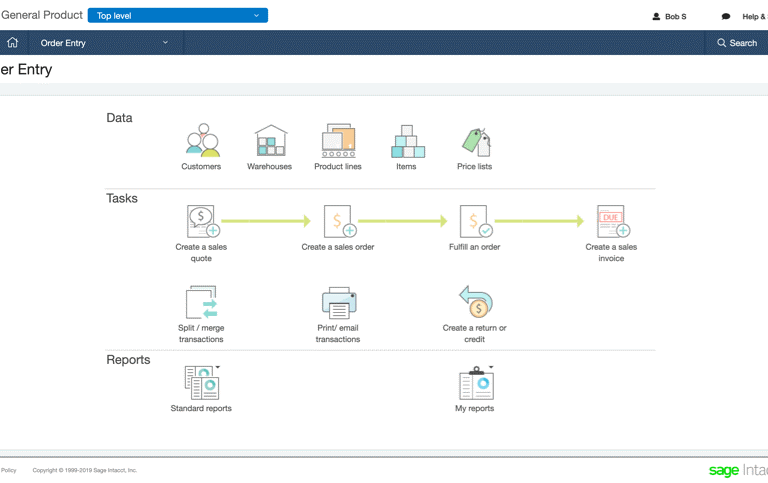This screenshot has width=768, height=483.
Task: Click the General Product company name
Action: [42, 15]
